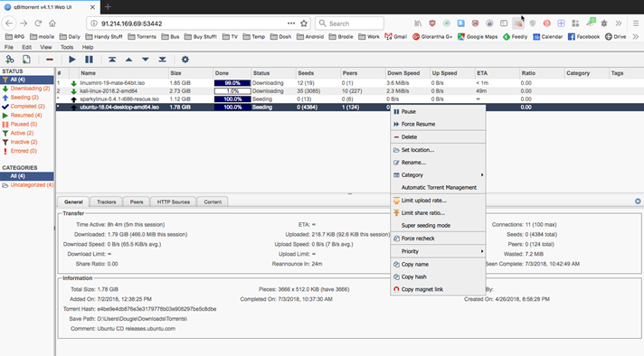Filter by Paused (0) status
The image size is (644, 356).
tap(27, 124)
